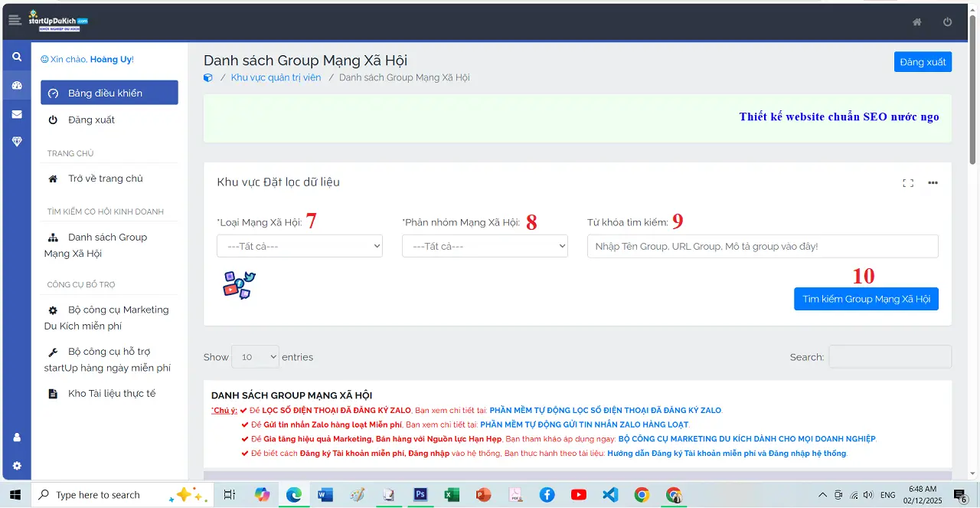Open the 'Phân nhóm Mạng Xã Hội' dropdown

coord(485,245)
